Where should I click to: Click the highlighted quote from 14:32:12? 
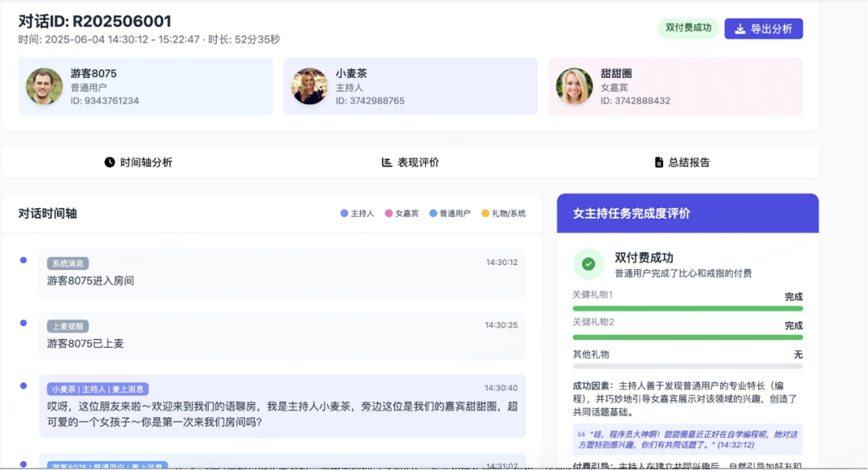pos(687,439)
